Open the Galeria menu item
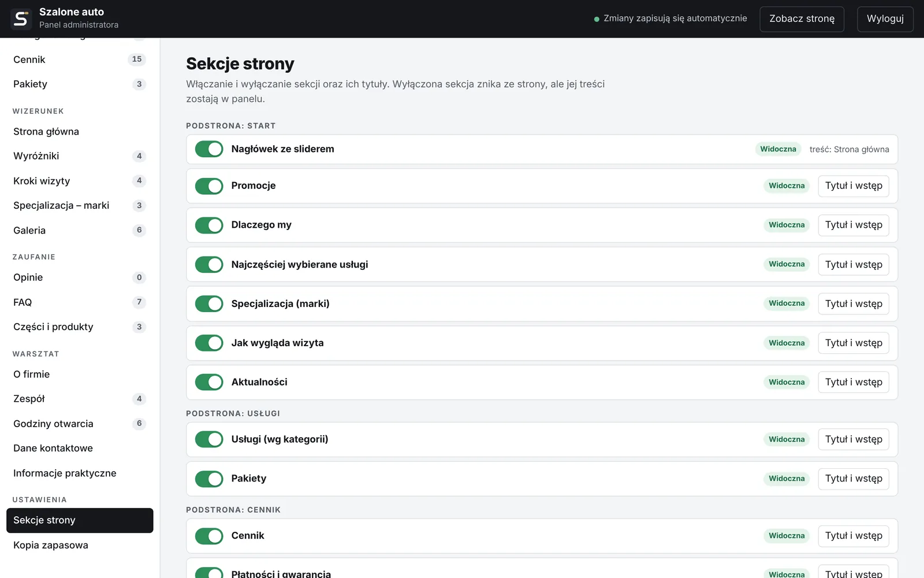The width and height of the screenshot is (924, 578). click(80, 230)
